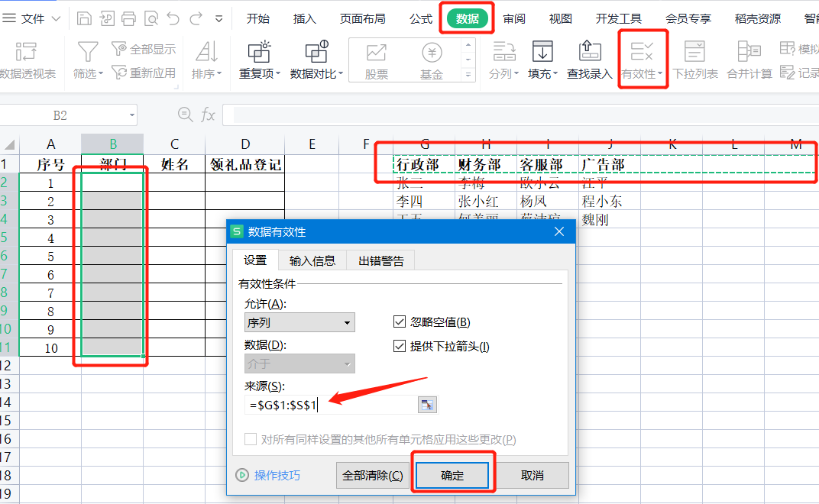The height and width of the screenshot is (504, 819).
Task: Click the save icon in quick toolbar
Action: click(x=84, y=19)
